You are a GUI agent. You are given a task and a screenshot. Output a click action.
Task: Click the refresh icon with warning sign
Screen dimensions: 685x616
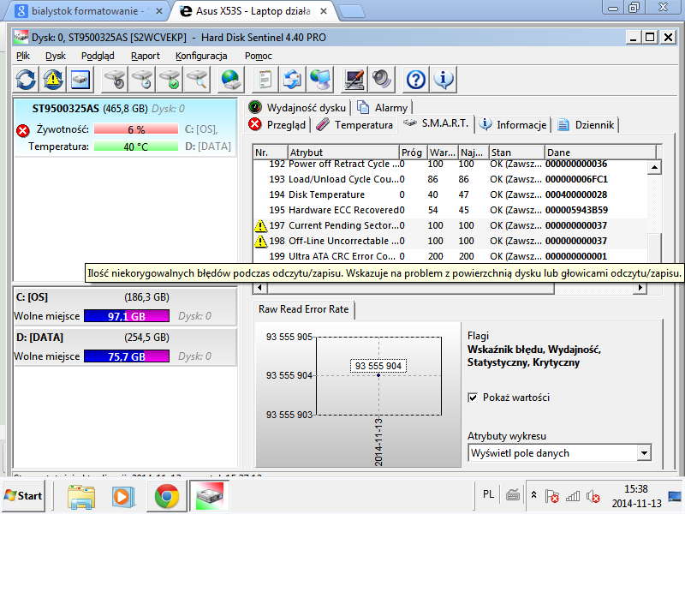point(53,80)
